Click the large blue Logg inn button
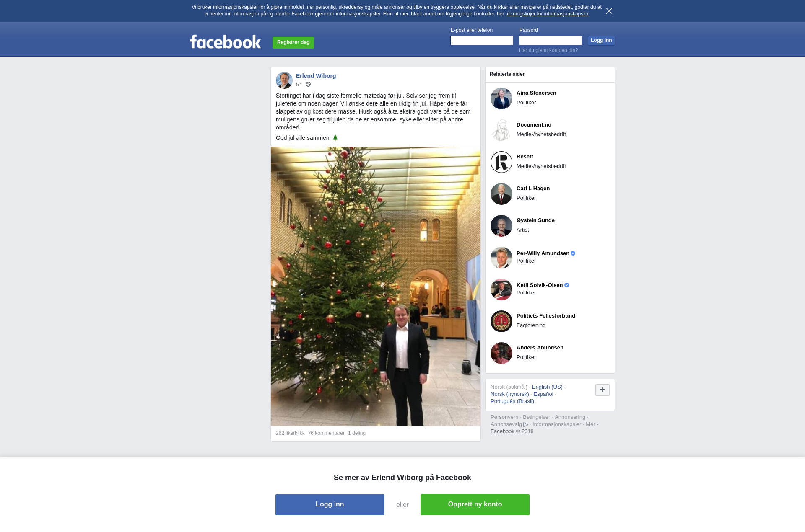805x532 pixels. pyautogui.click(x=330, y=505)
